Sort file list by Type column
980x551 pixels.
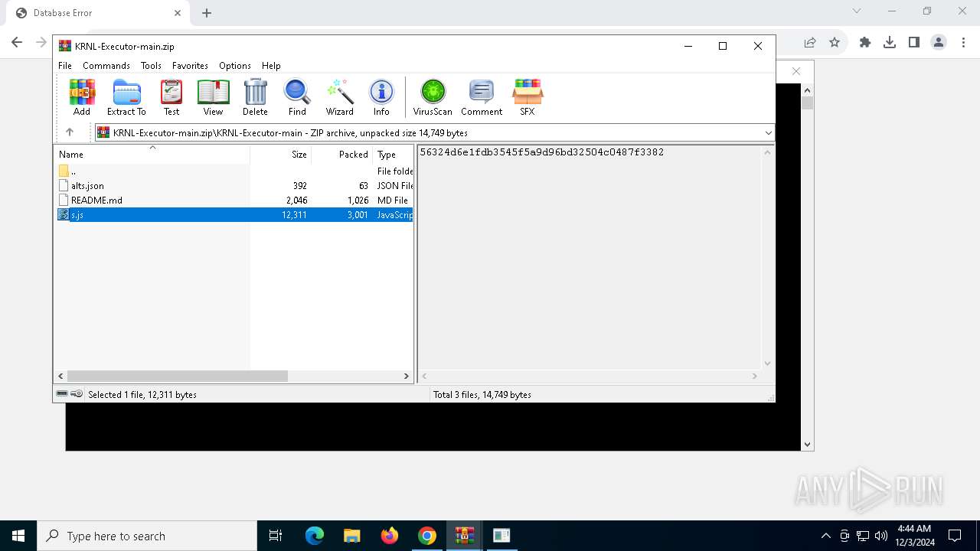pyautogui.click(x=393, y=155)
